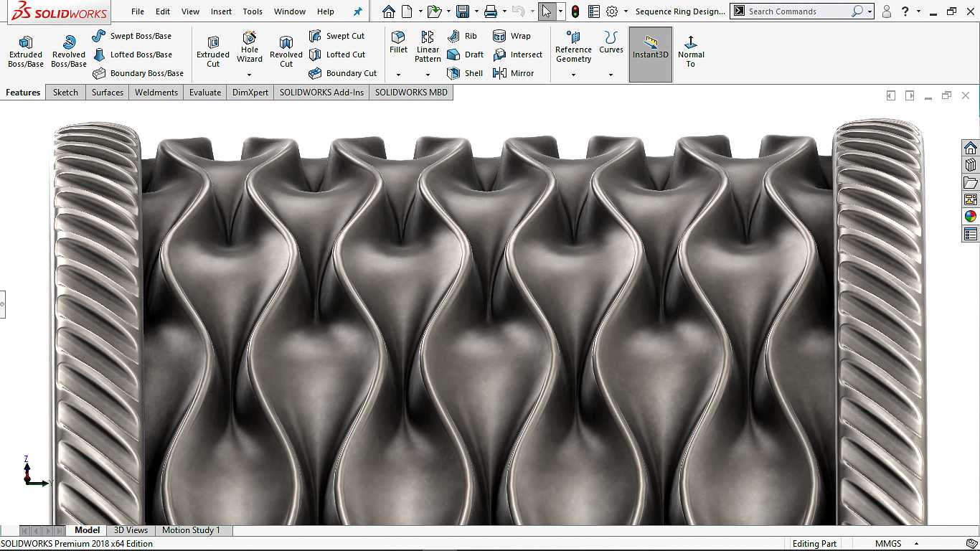Expand the Curves dropdown arrow

coord(611,75)
